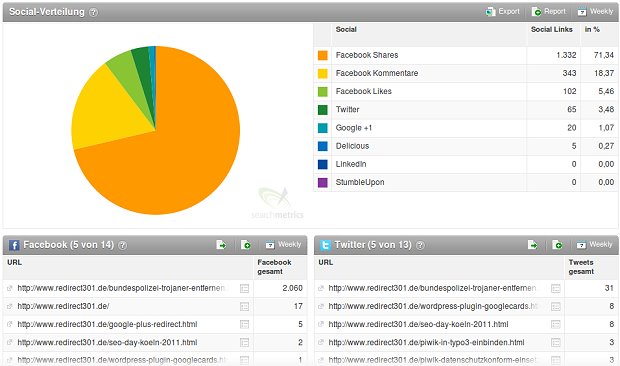This screenshot has width=620, height=366.
Task: Open http://www.redirect301.de/ link in Facebook table
Action: click(x=63, y=306)
